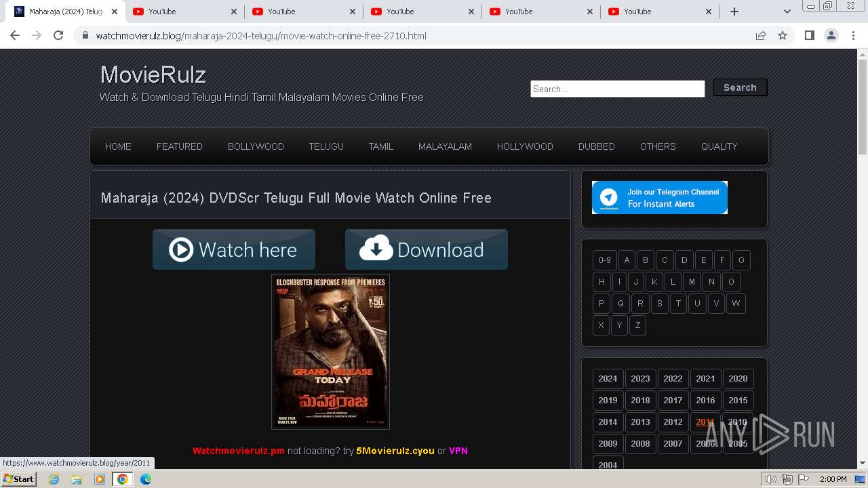
Task: Choose the 2022 year button
Action: (x=673, y=379)
